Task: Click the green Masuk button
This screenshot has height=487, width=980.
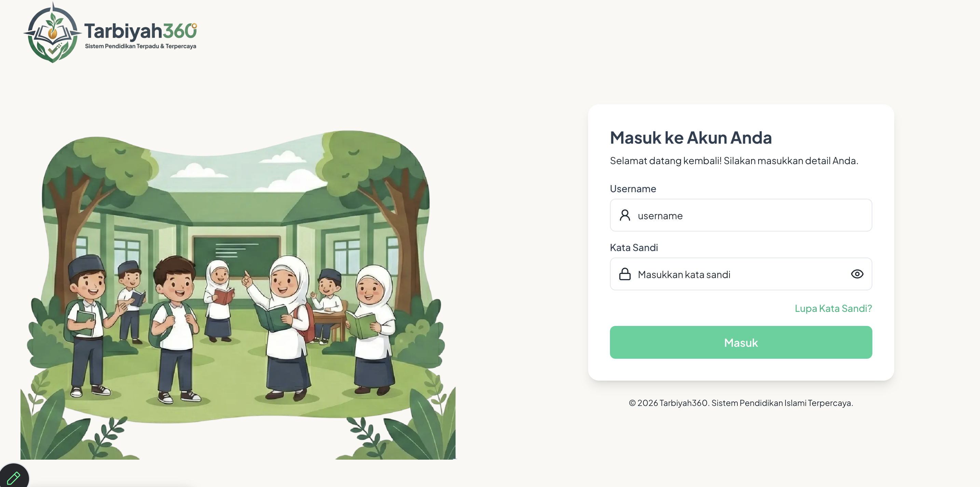Action: [x=741, y=342]
